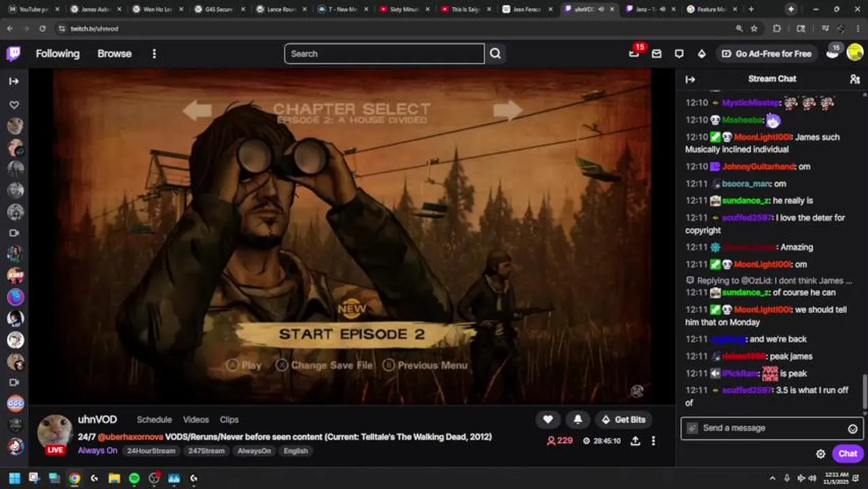Switch to the G4S Secure browser tab

(x=219, y=10)
